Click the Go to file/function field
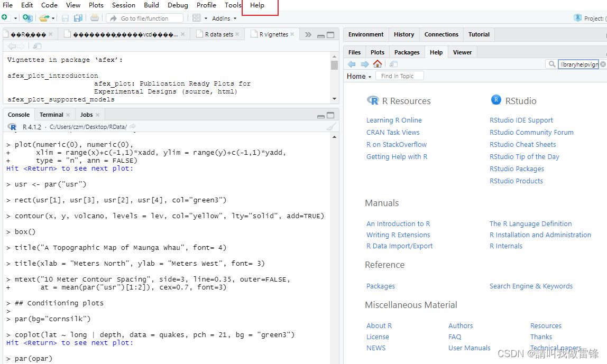The width and height of the screenshot is (607, 364). click(x=145, y=18)
